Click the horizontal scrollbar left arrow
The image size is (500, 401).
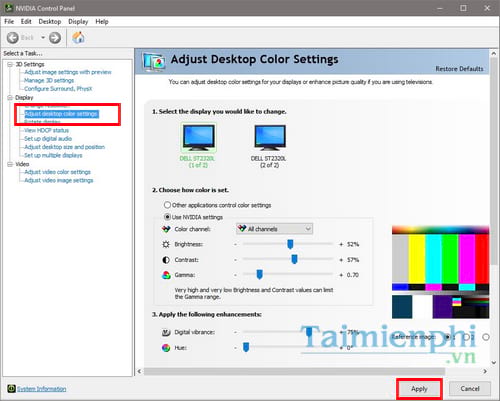139,371
